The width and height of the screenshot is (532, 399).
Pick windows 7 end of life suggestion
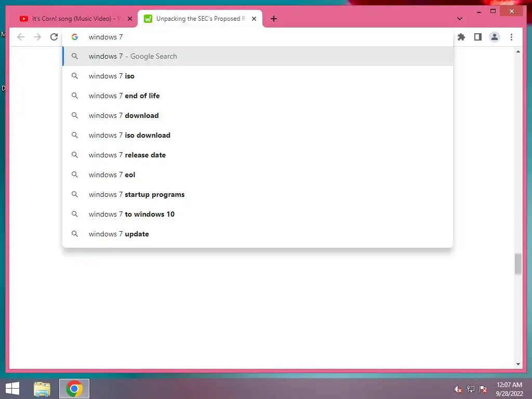[258, 96]
